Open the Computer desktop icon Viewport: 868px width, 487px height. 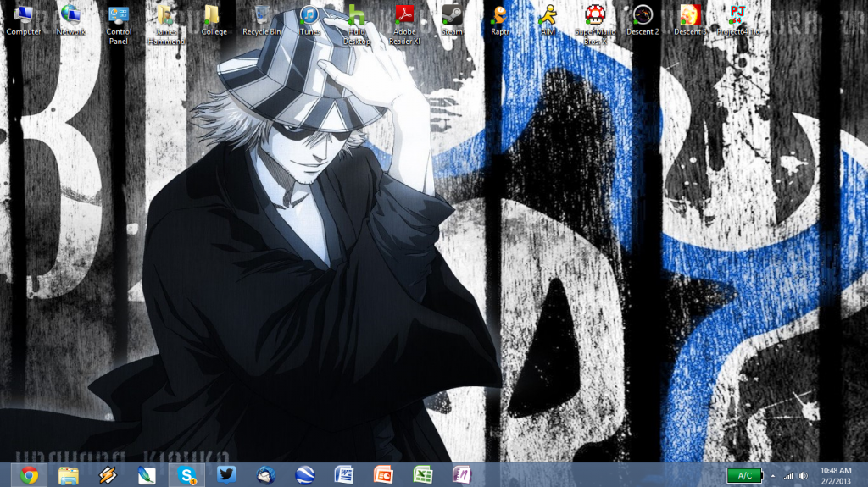pyautogui.click(x=23, y=20)
